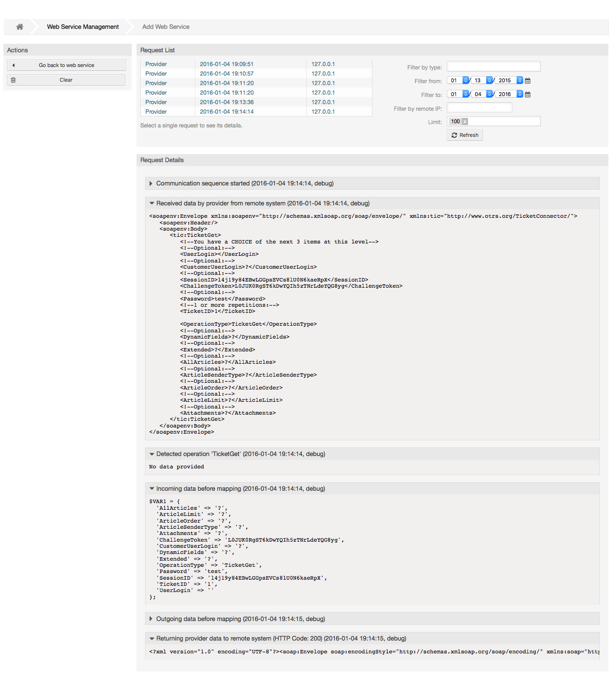Select Web Service Management in the breadcrumb

pos(82,27)
